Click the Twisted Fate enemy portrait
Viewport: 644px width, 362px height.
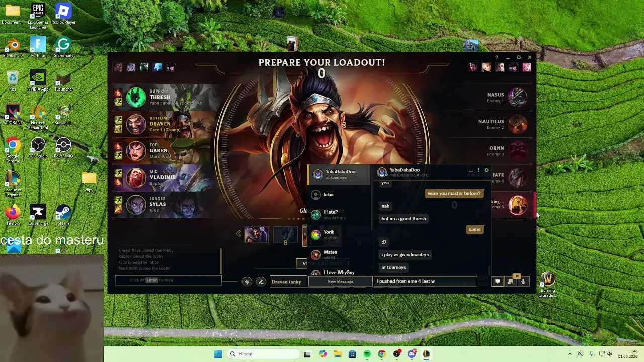(518, 177)
